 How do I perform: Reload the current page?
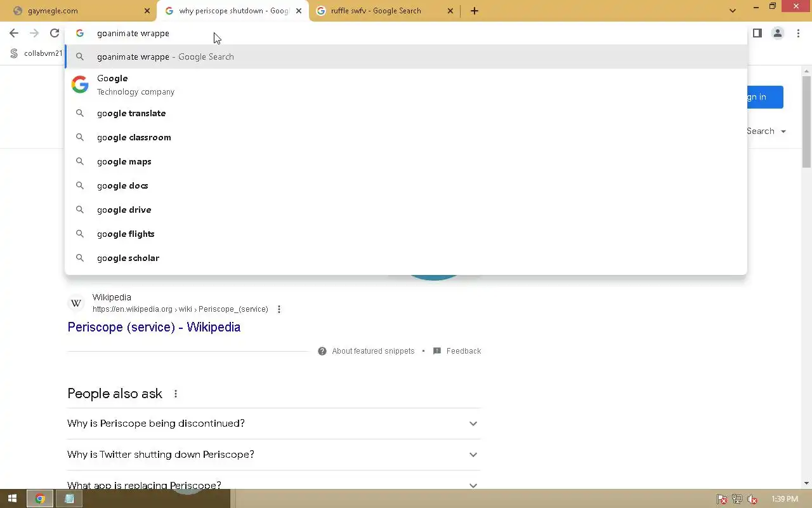[x=55, y=33]
